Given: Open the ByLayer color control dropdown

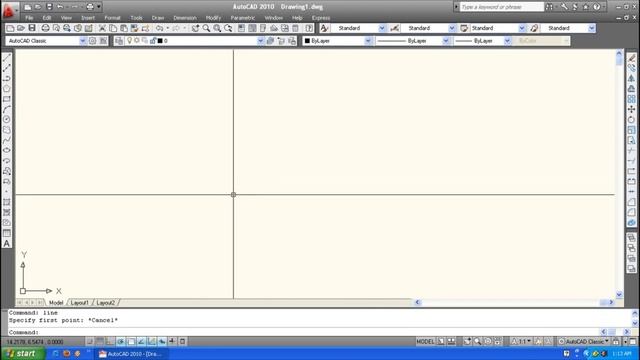Looking at the screenshot, I should (x=368, y=41).
